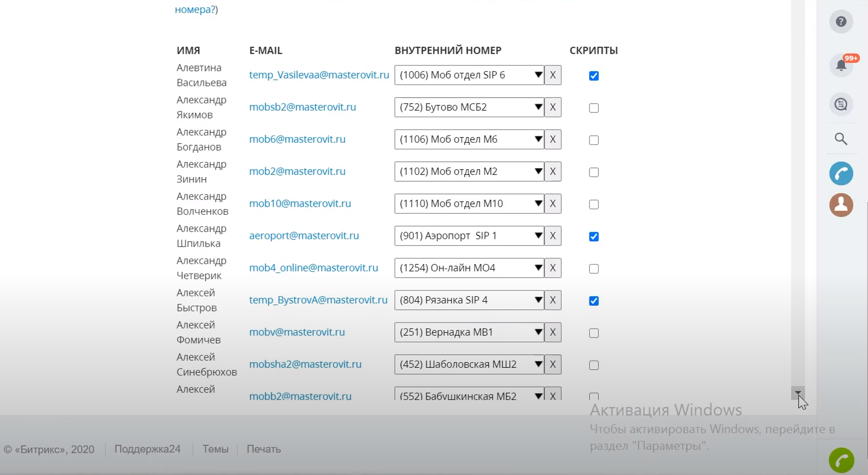The height and width of the screenshot is (475, 868).
Task: Uncheck scripts for Алевтина Васильева
Action: [594, 76]
